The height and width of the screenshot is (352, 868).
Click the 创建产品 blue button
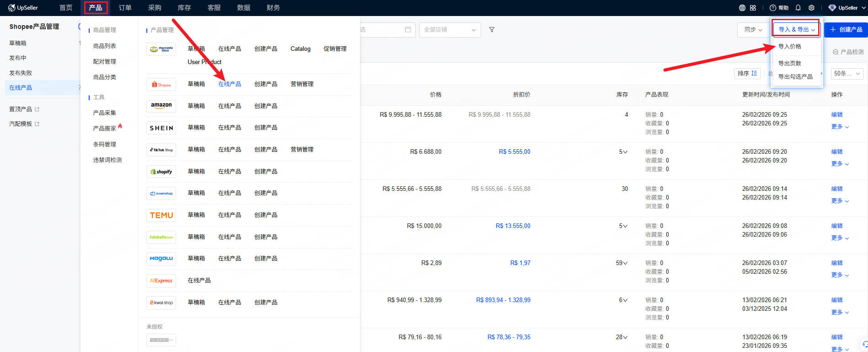pyautogui.click(x=846, y=30)
